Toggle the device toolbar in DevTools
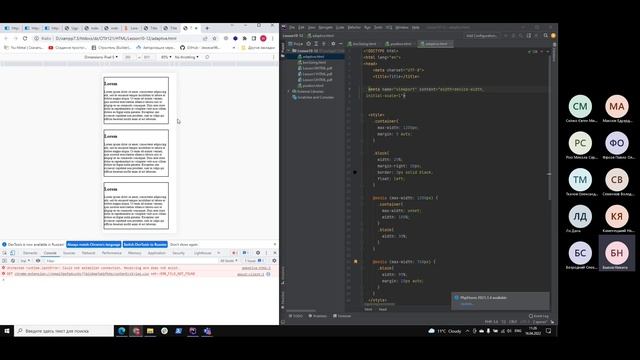Viewport: 640px width, 360px height. [13, 253]
